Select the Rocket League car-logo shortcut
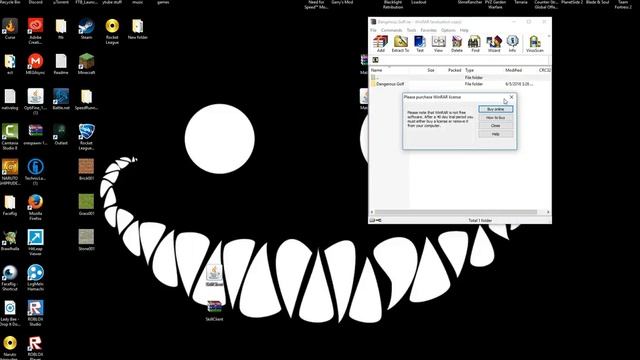This screenshot has width=640, height=360. (x=87, y=137)
